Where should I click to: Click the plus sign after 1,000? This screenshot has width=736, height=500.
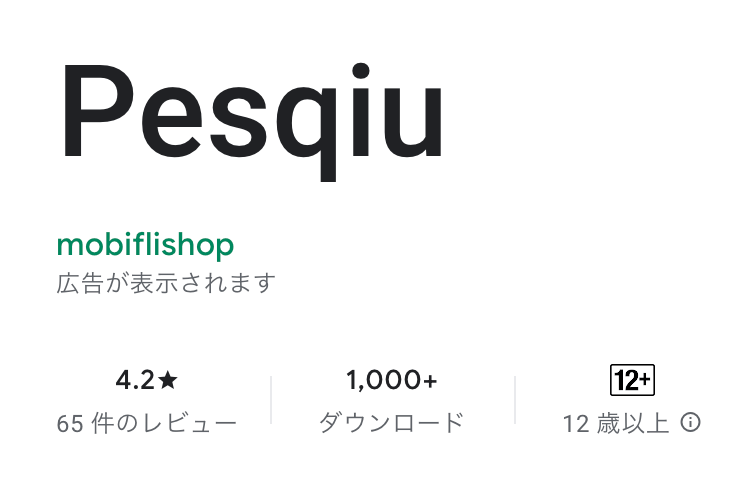click(430, 381)
